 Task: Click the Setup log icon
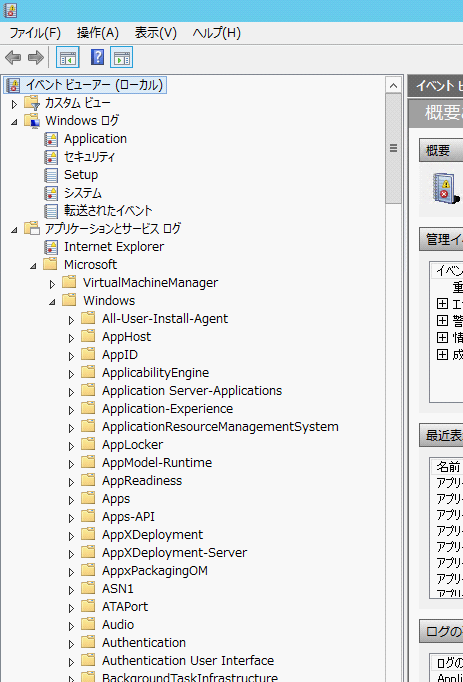point(51,175)
